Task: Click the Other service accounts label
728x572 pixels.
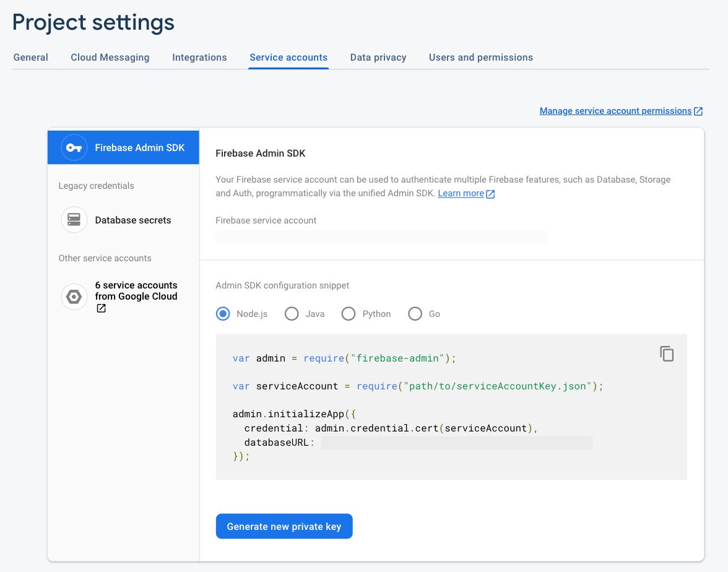Action: pyautogui.click(x=105, y=258)
